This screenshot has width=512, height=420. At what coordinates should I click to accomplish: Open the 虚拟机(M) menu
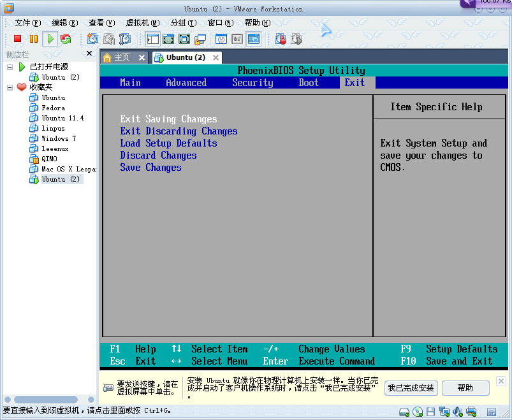[x=143, y=23]
